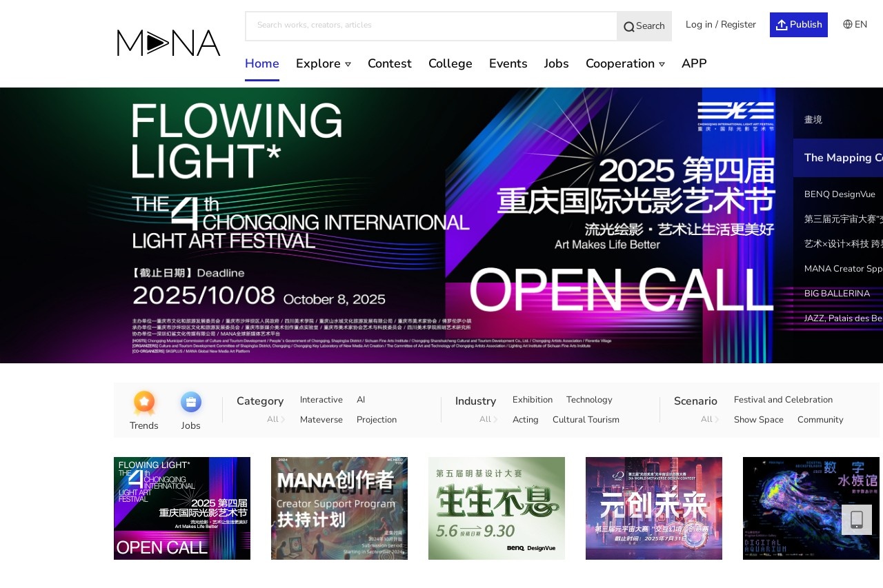883x588 pixels.
Task: Select The Mapping banner item
Action: point(838,158)
